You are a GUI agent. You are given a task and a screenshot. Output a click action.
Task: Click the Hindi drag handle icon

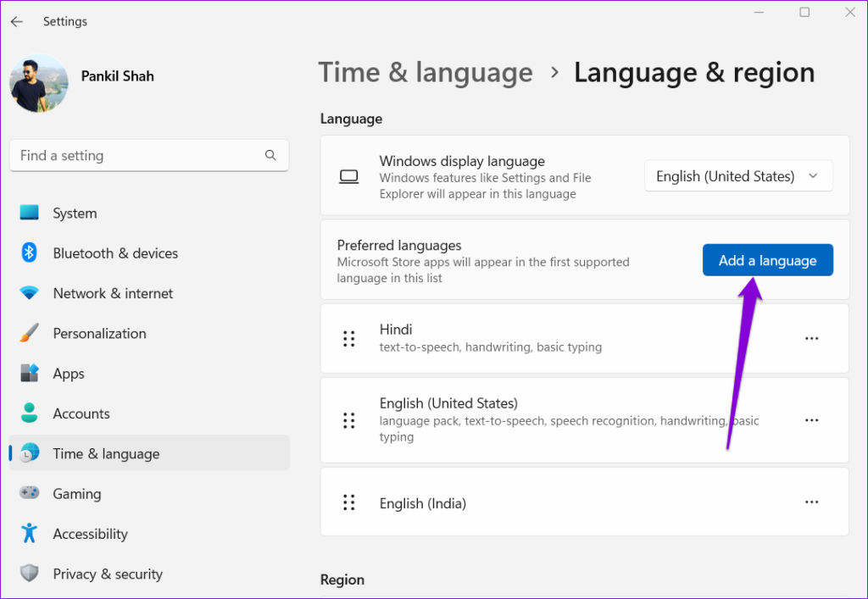point(348,339)
